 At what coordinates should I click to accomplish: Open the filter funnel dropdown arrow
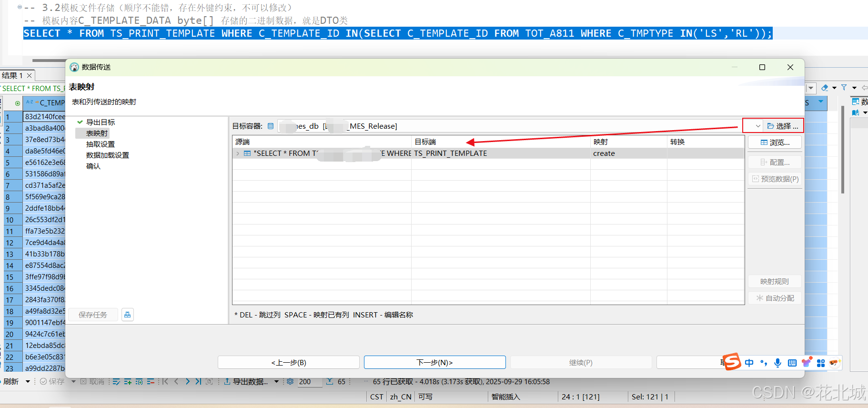tap(854, 88)
